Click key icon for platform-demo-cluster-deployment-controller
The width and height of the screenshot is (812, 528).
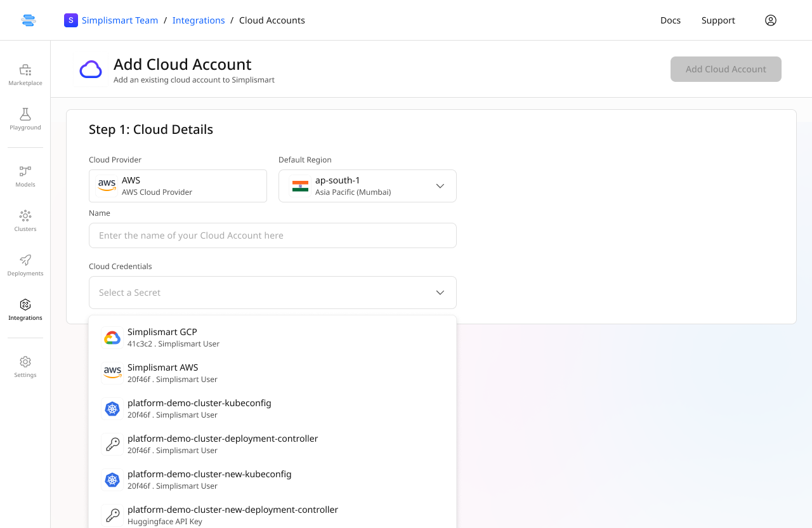point(112,445)
